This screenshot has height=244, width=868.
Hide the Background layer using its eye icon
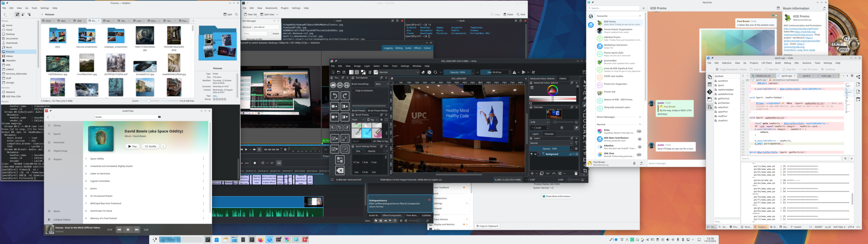pyautogui.click(x=532, y=154)
